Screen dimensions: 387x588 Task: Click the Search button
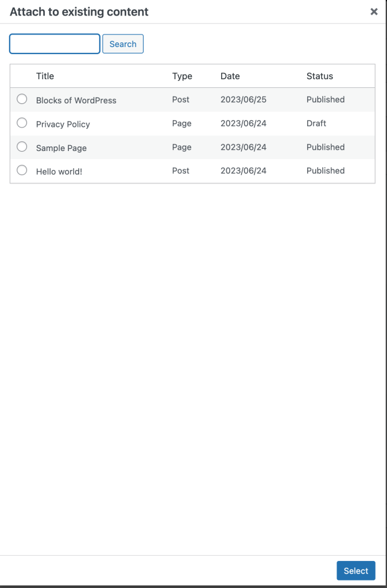click(123, 44)
